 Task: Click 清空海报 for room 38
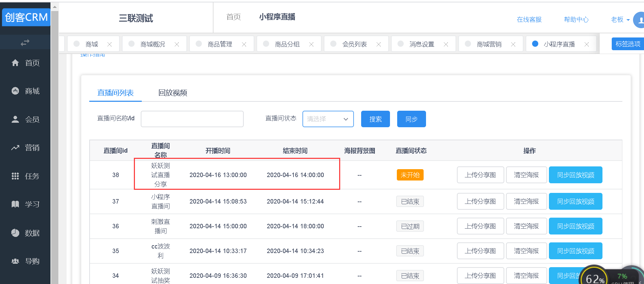click(x=527, y=175)
